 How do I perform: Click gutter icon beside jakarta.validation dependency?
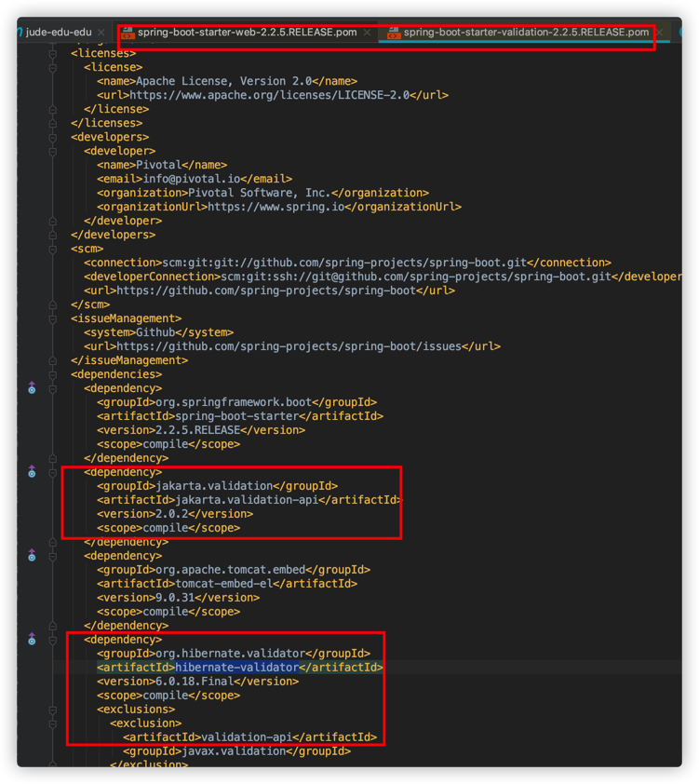pyautogui.click(x=32, y=471)
